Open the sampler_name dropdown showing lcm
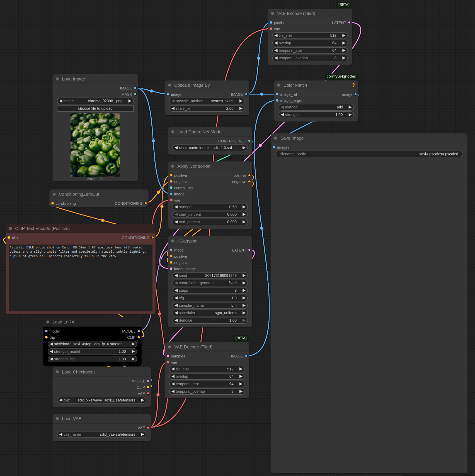Viewport: 475px width, 476px height. tap(210, 306)
